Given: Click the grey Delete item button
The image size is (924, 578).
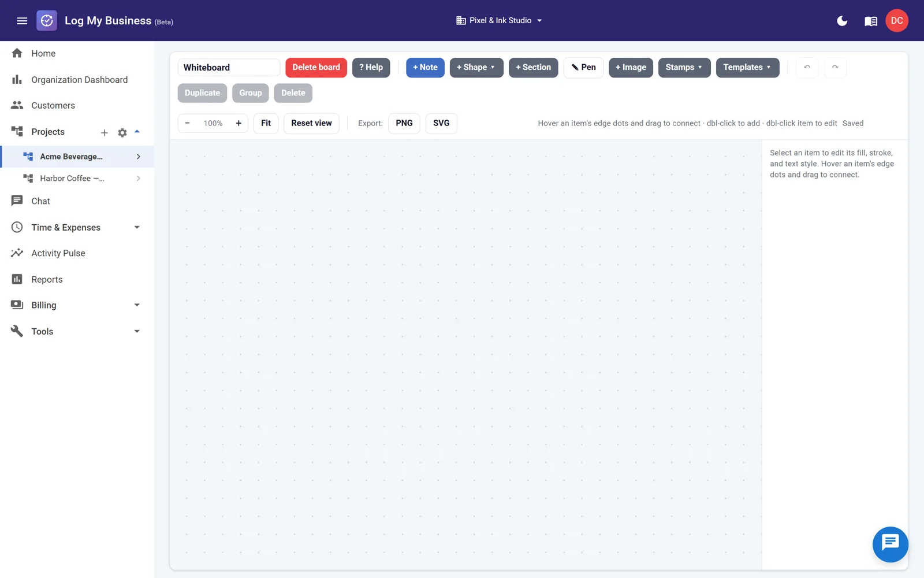Looking at the screenshot, I should pos(293,93).
